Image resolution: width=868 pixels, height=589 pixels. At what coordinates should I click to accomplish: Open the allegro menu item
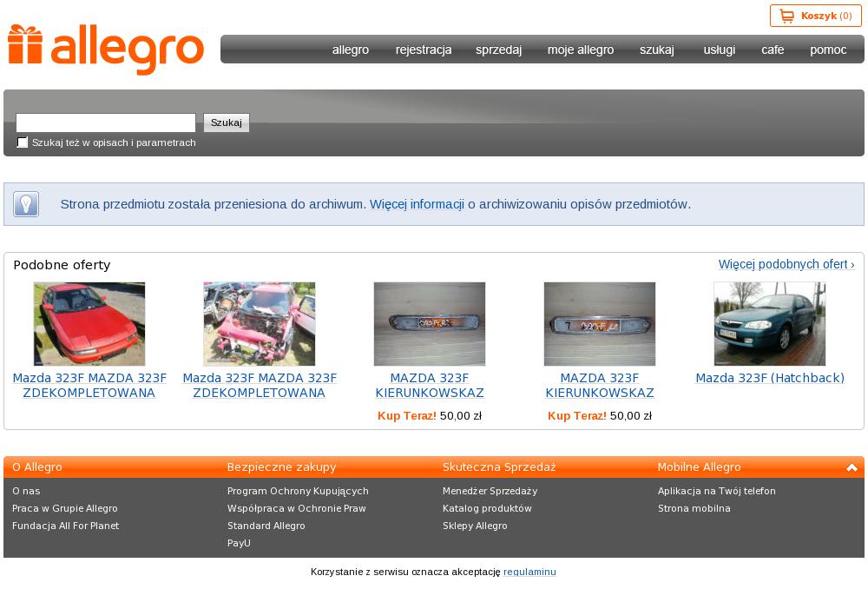point(351,50)
